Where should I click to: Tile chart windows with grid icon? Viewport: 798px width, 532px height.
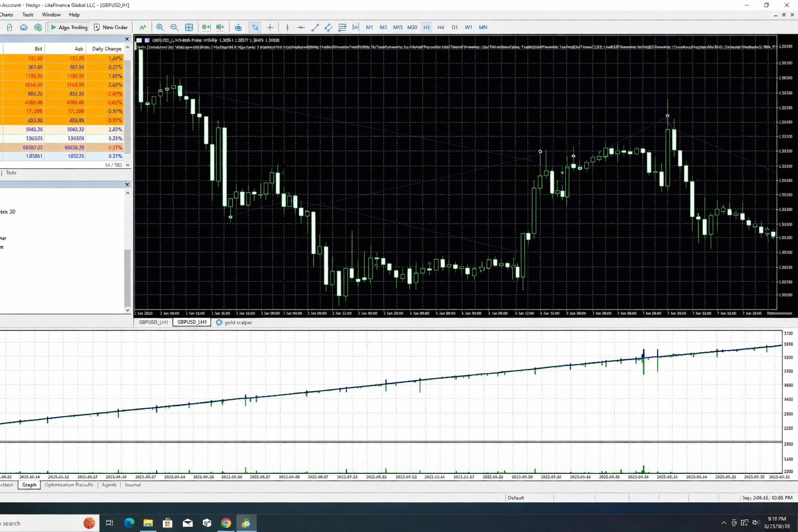click(189, 27)
